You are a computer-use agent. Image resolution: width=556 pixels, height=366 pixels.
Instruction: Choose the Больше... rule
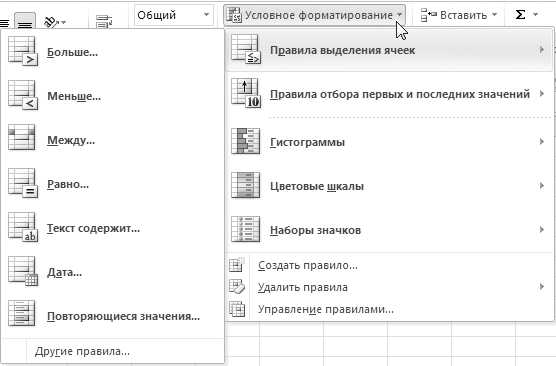pos(113,52)
